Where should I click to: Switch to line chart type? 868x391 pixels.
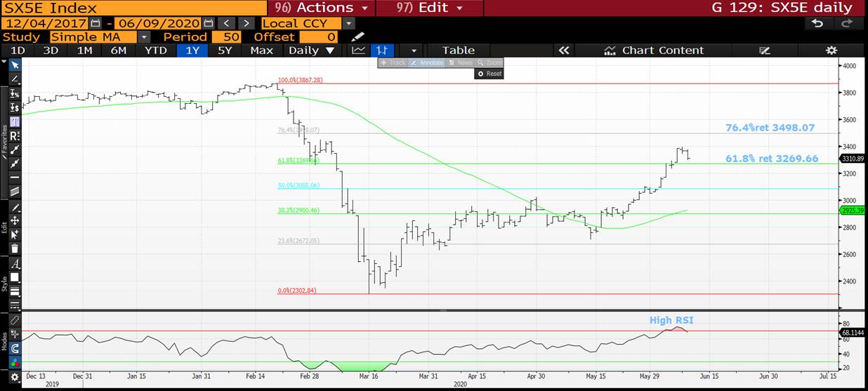[x=359, y=51]
